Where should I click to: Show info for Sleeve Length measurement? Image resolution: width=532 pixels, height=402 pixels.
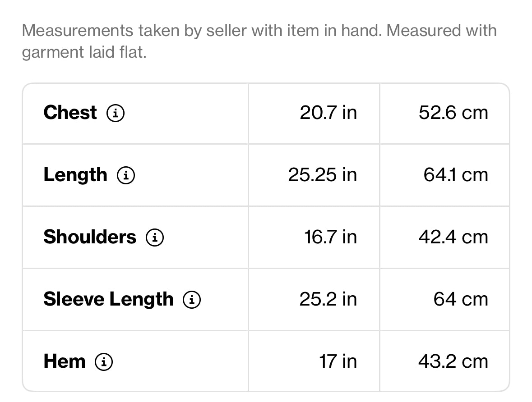pos(192,300)
